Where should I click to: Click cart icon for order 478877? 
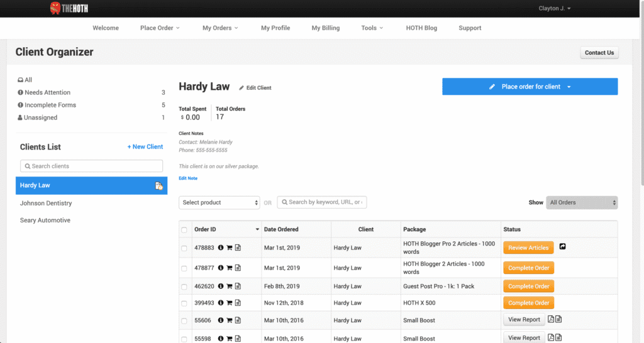[230, 268]
